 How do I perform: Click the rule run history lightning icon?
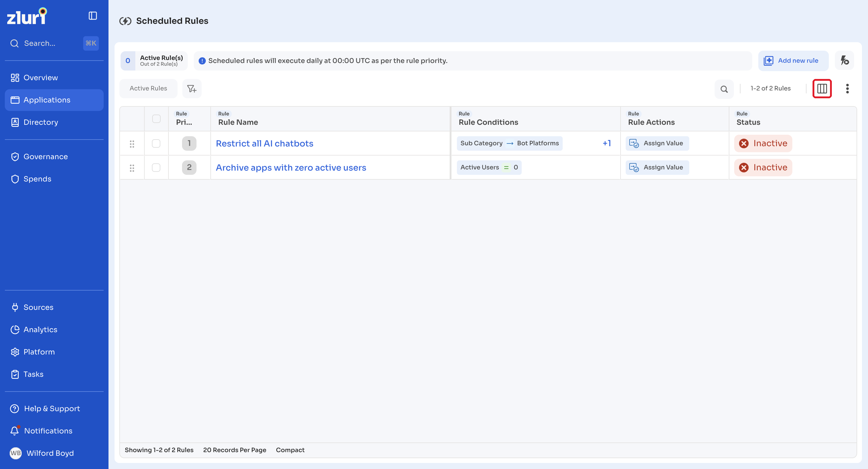coord(844,61)
